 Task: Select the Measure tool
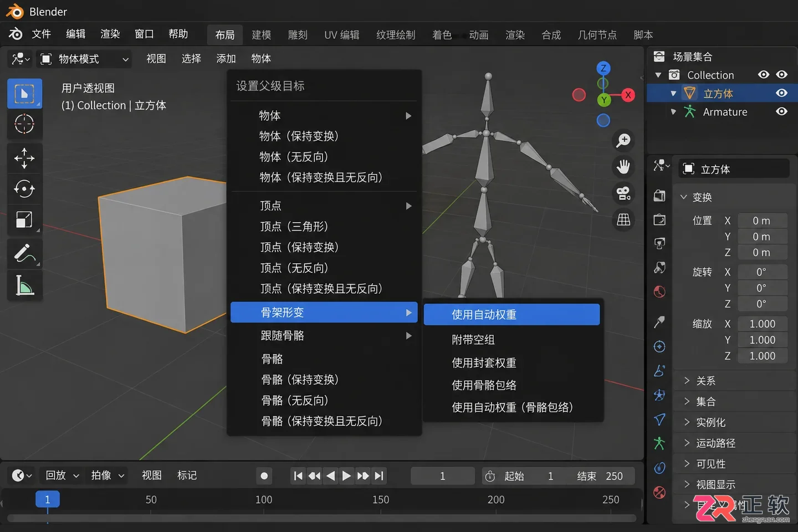coord(24,285)
